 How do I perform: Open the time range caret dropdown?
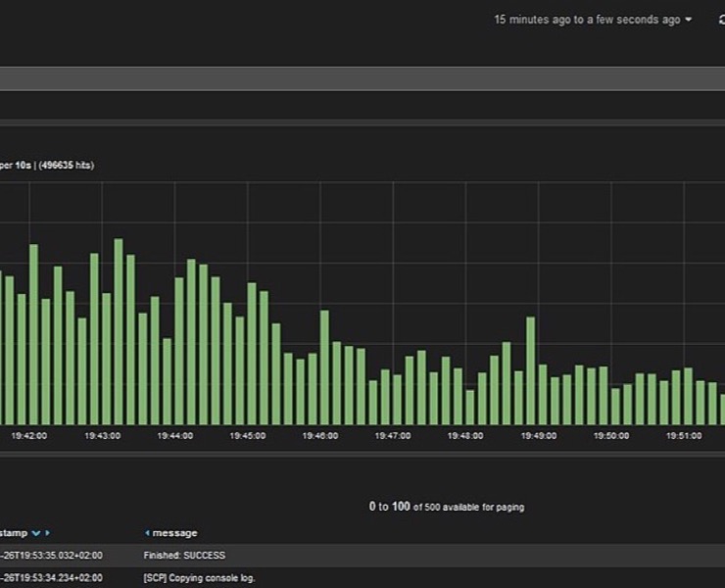pyautogui.click(x=689, y=20)
